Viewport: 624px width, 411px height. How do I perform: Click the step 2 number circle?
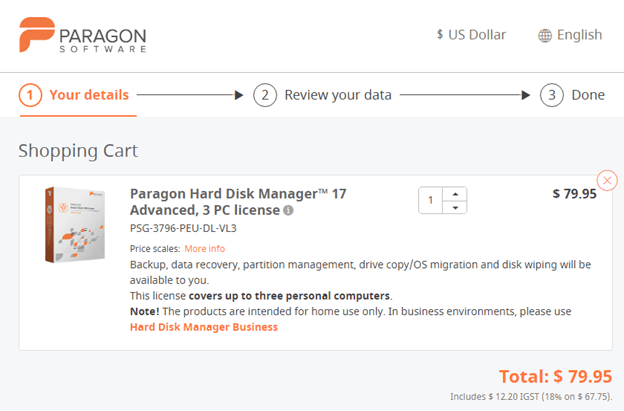(x=264, y=95)
